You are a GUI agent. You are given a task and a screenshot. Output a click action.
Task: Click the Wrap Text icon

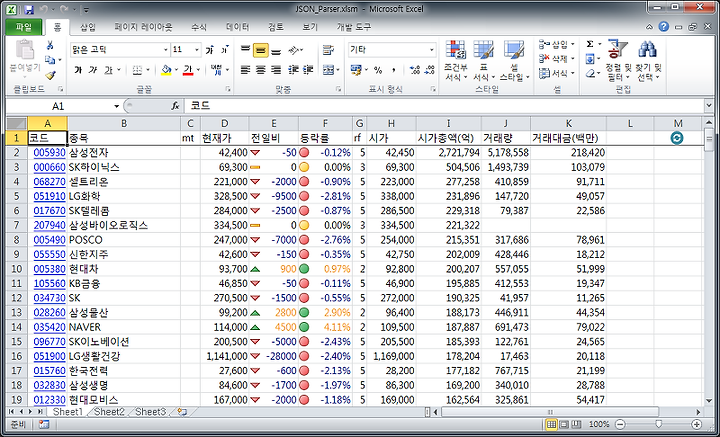point(328,50)
